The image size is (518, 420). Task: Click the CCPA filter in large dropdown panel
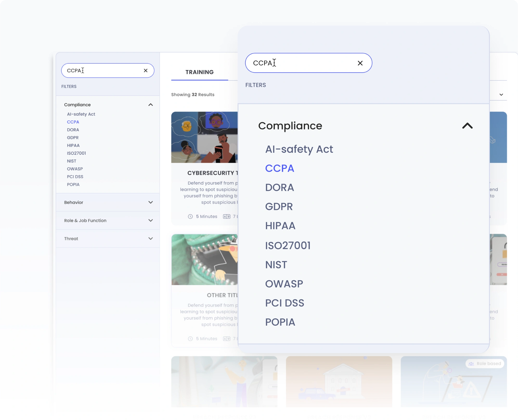tap(280, 168)
